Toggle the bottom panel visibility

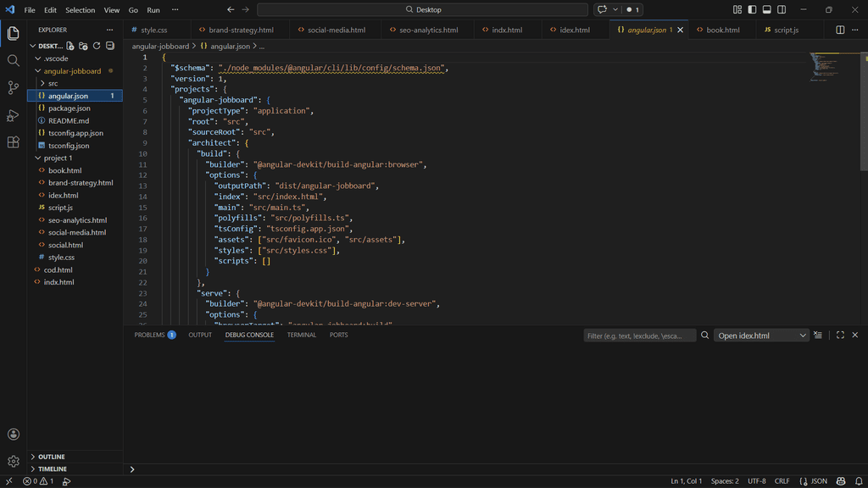click(x=766, y=9)
